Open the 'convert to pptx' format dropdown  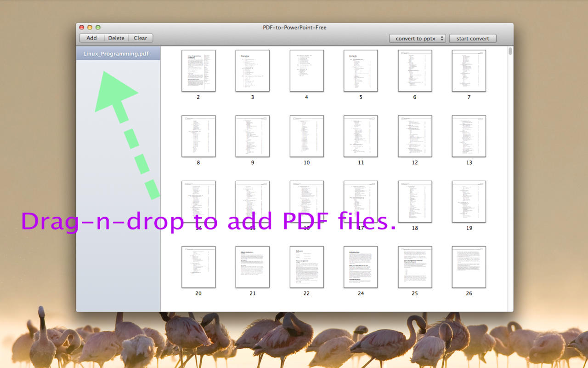pos(417,39)
